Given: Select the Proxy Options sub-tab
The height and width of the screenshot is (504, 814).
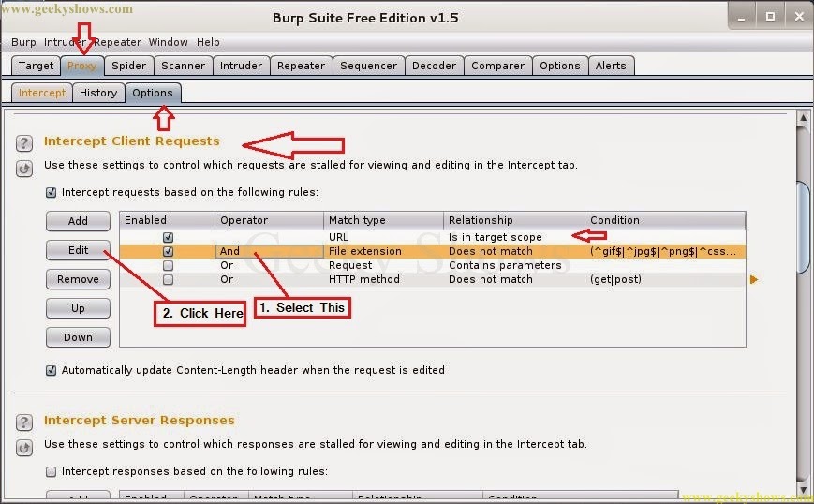Looking at the screenshot, I should pyautogui.click(x=153, y=93).
